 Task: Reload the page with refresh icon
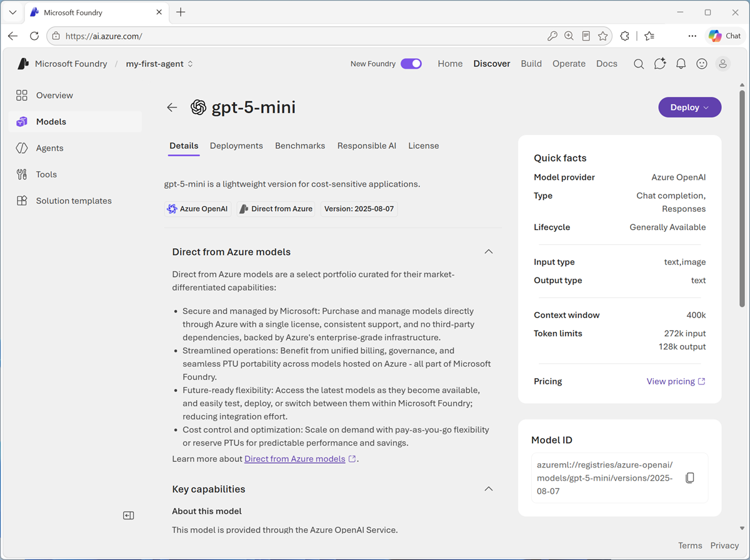point(34,36)
